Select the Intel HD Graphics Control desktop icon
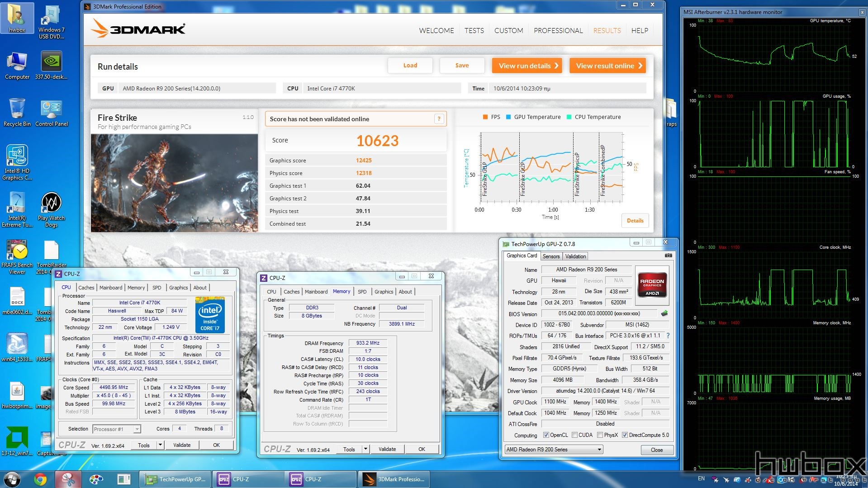Image resolution: width=868 pixels, height=488 pixels. point(17,163)
